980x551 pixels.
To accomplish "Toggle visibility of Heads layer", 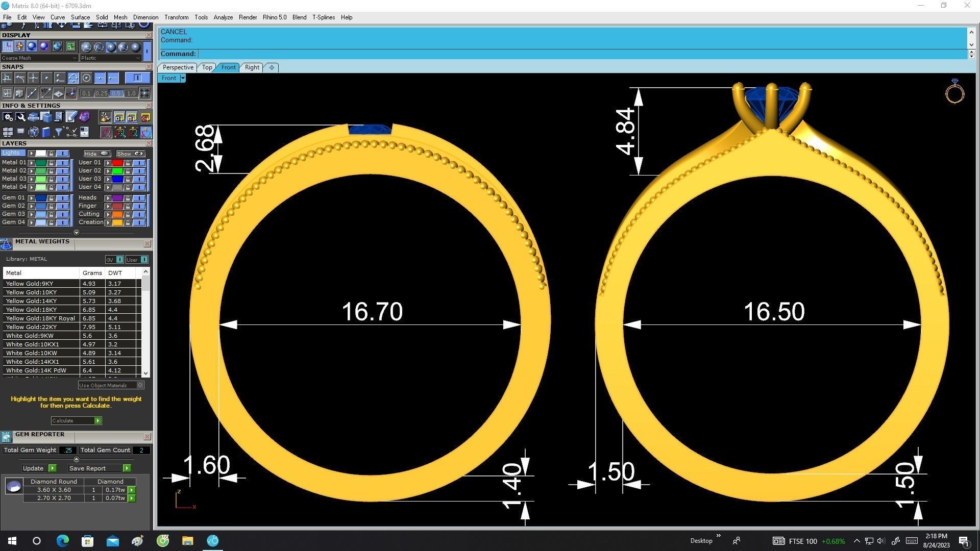I will click(x=139, y=198).
